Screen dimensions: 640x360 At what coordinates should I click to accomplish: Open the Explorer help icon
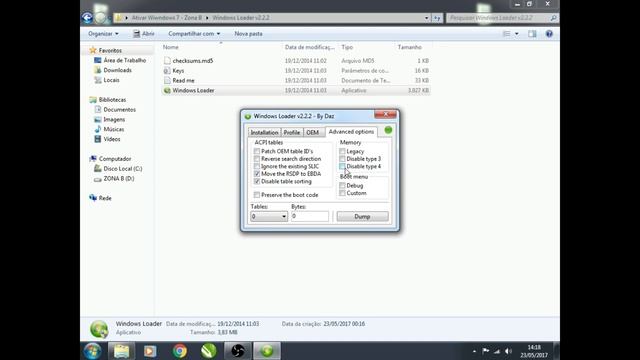(x=549, y=34)
